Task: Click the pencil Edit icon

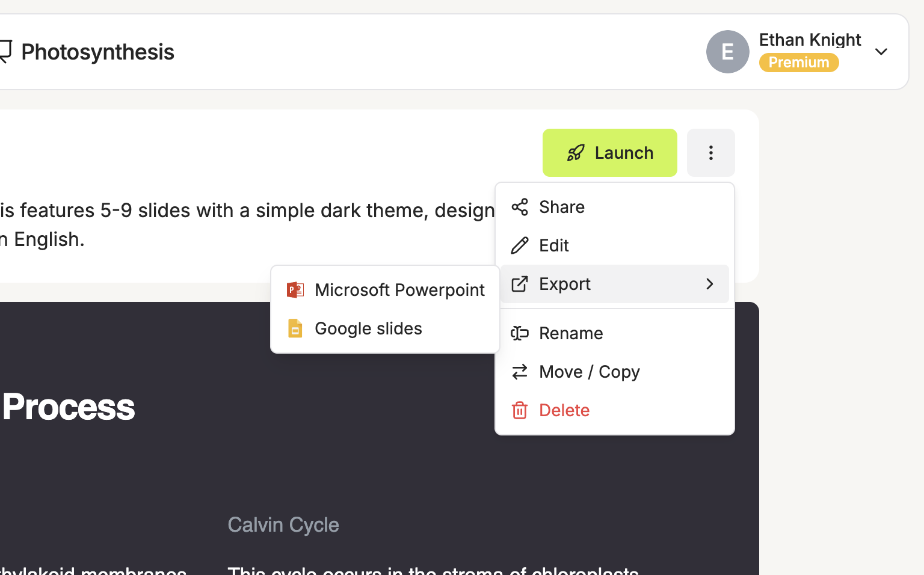Action: [520, 245]
